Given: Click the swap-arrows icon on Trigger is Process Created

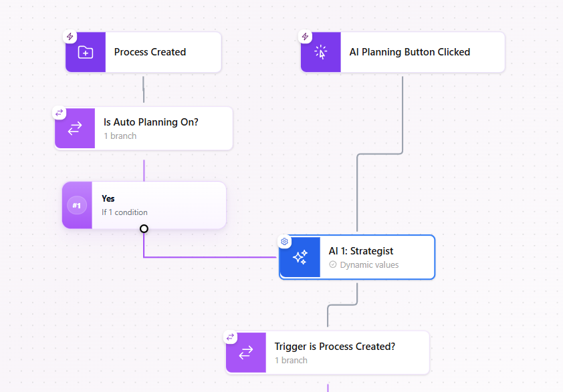Looking at the screenshot, I should tap(245, 352).
